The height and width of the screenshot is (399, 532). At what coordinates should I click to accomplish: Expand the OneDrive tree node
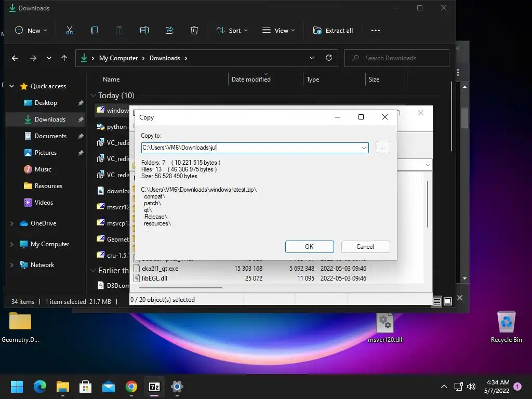click(x=12, y=223)
